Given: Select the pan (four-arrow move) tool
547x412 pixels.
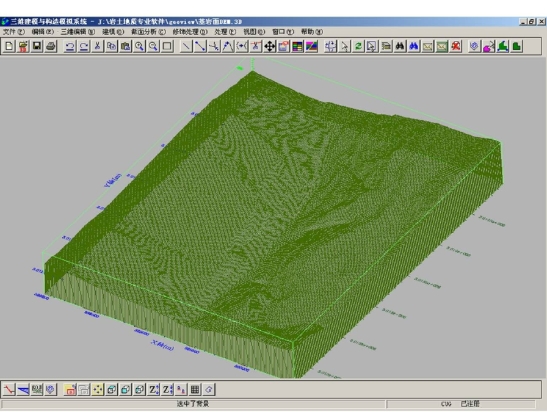Looking at the screenshot, I should (x=270, y=46).
